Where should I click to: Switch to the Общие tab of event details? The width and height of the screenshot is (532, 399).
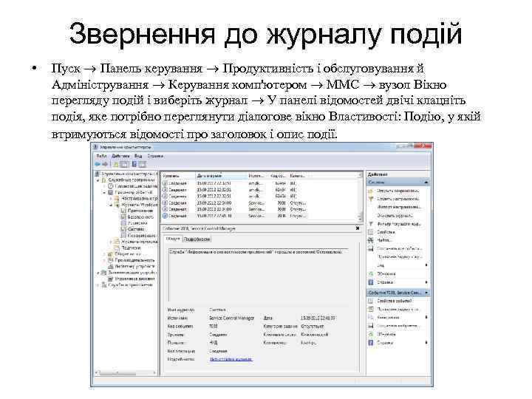click(173, 239)
